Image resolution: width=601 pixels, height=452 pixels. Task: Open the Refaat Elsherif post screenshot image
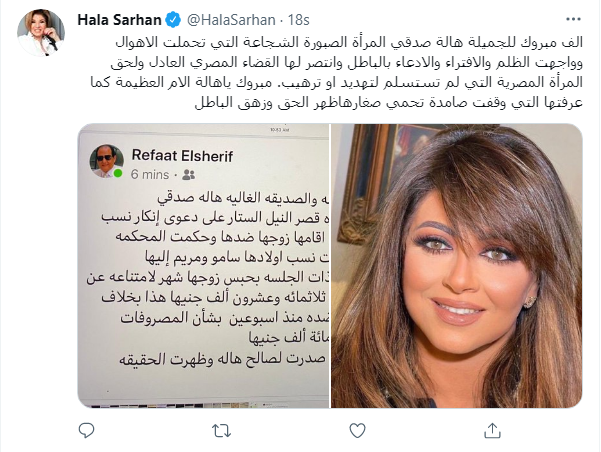204,266
